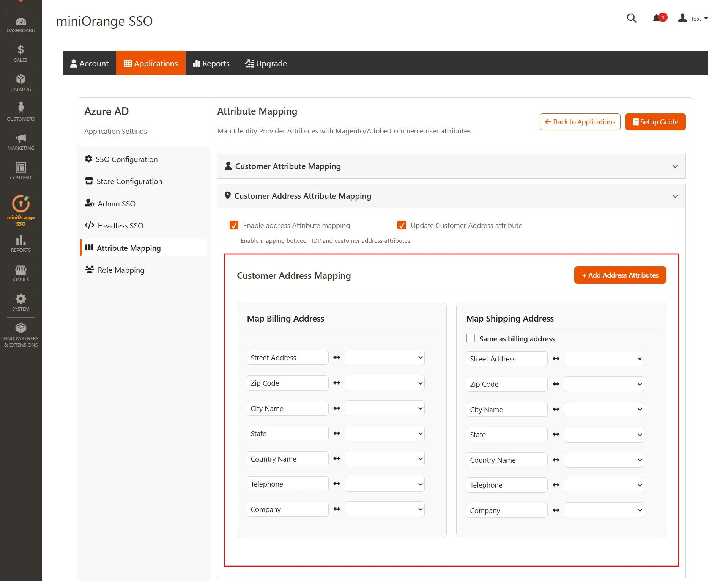Open the test user account menu
This screenshot has height=581, width=728.
pos(693,18)
